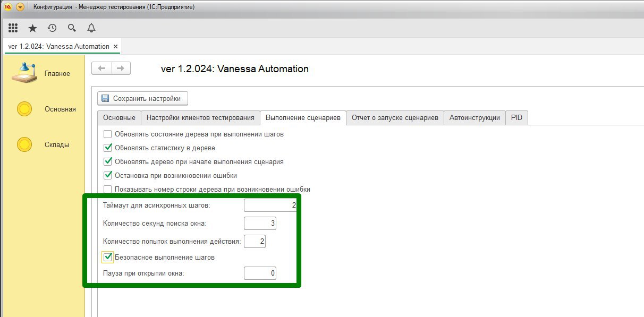Image resolution: width=644 pixels, height=317 pixels.
Task: Open Отчет о запуске сценариев tab
Action: [395, 118]
